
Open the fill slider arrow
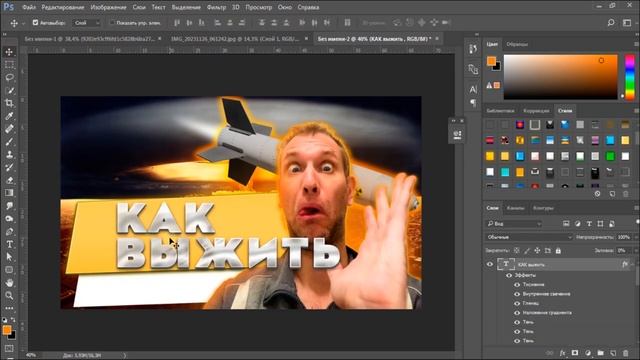[x=636, y=251]
